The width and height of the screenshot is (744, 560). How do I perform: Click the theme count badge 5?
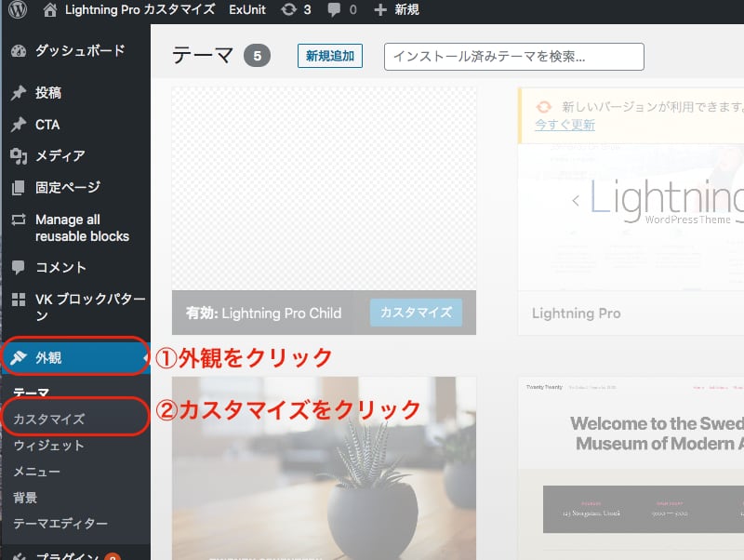[x=257, y=56]
